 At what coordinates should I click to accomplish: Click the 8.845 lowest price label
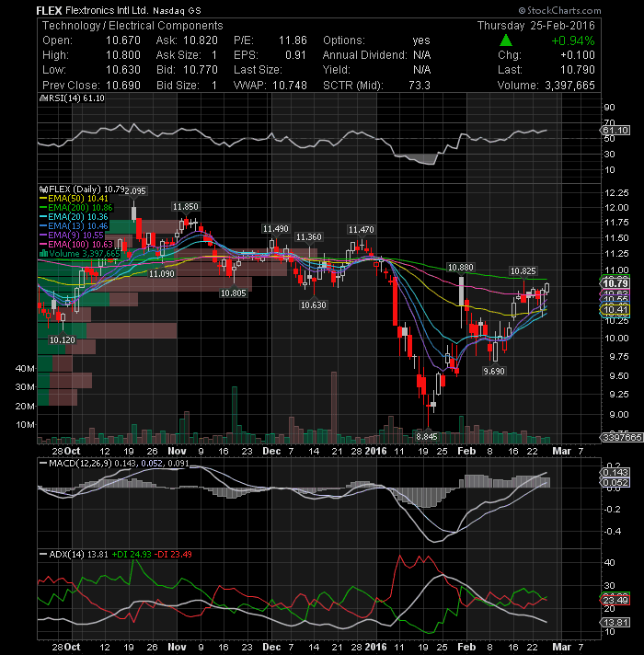(427, 437)
